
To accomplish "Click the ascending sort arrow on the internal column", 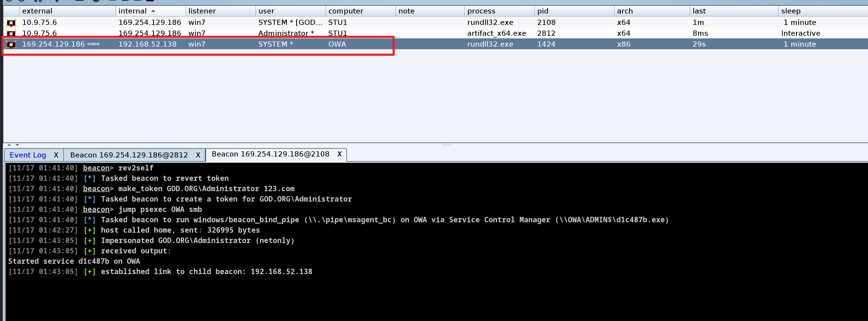I will pos(153,11).
